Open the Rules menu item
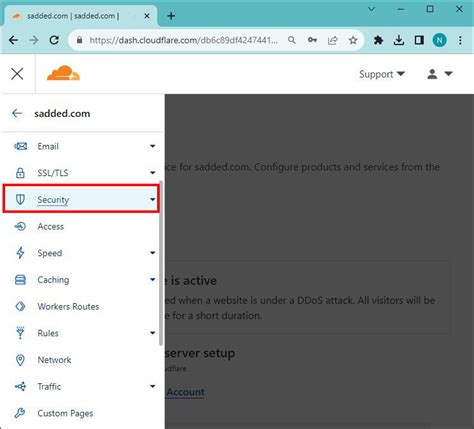 80,333
